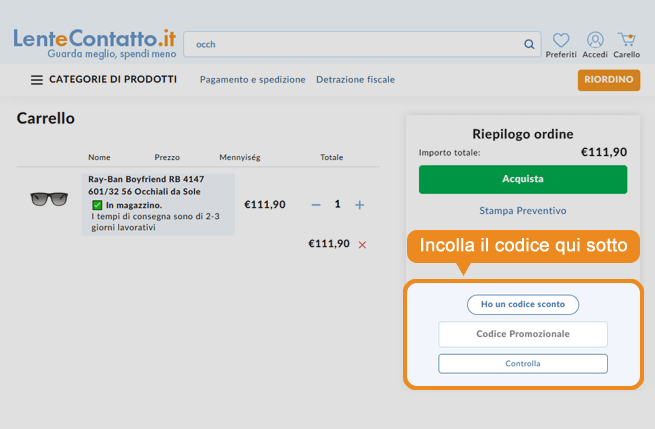Open Detrazione fiscale page
Viewport: 655px width, 429px height.
(355, 80)
